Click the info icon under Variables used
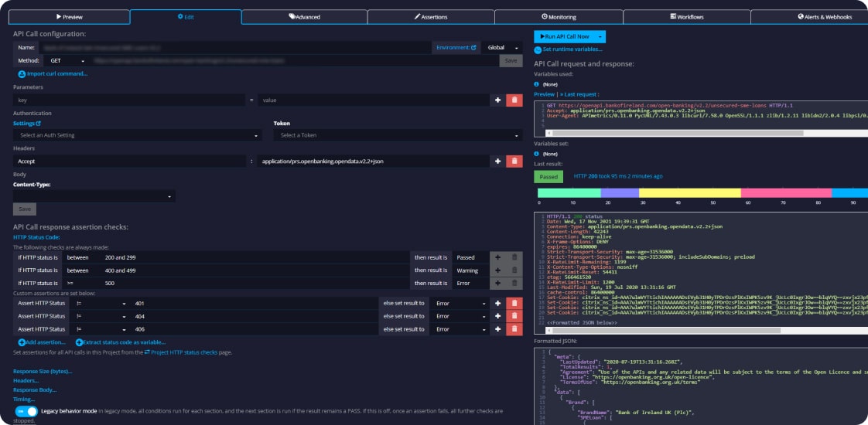The image size is (868, 425). (537, 84)
